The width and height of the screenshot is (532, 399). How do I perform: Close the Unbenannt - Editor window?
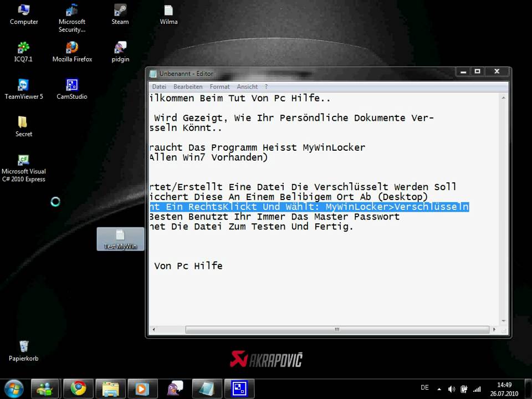coord(497,71)
